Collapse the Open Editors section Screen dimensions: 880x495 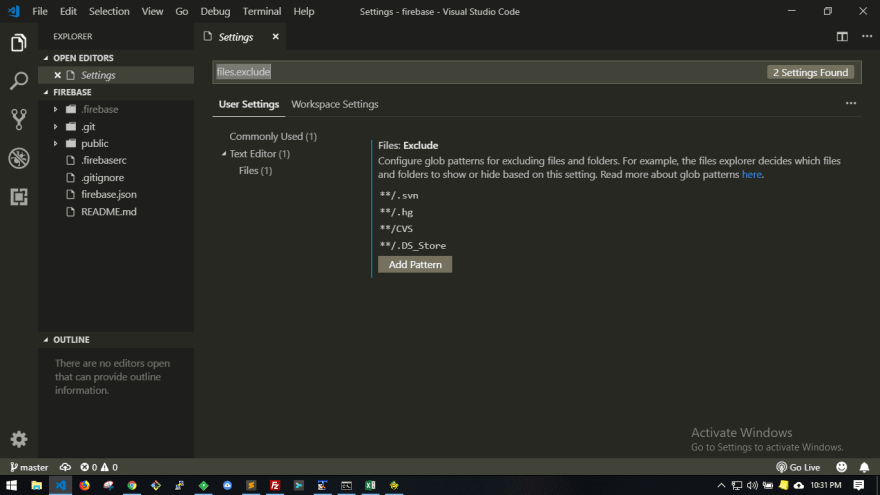click(x=46, y=58)
